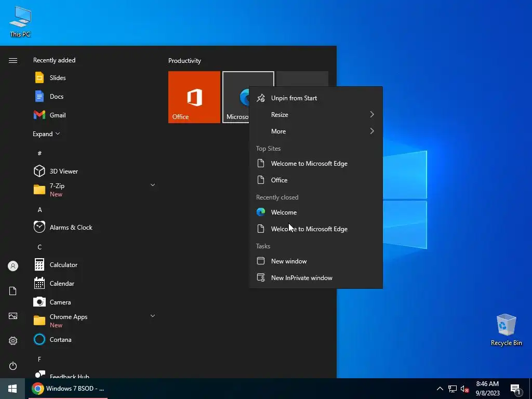Open Settings gear in Start sidebar

[13, 341]
